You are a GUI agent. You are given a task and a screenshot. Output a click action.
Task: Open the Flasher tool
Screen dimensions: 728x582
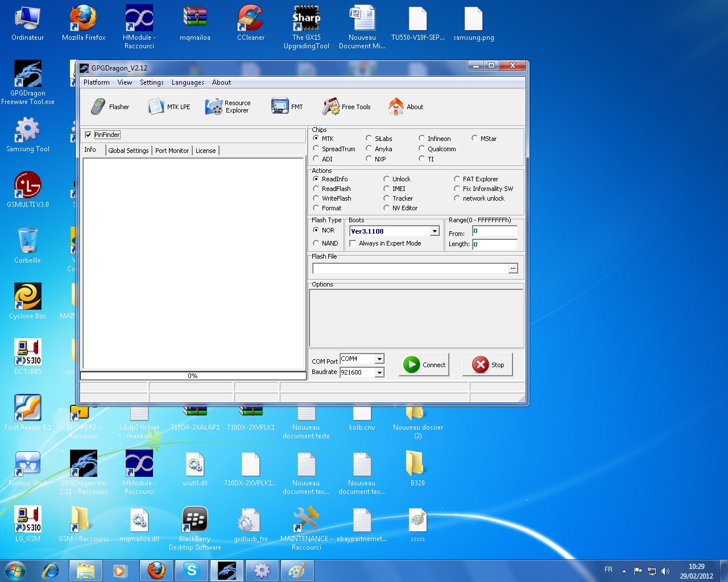111,106
